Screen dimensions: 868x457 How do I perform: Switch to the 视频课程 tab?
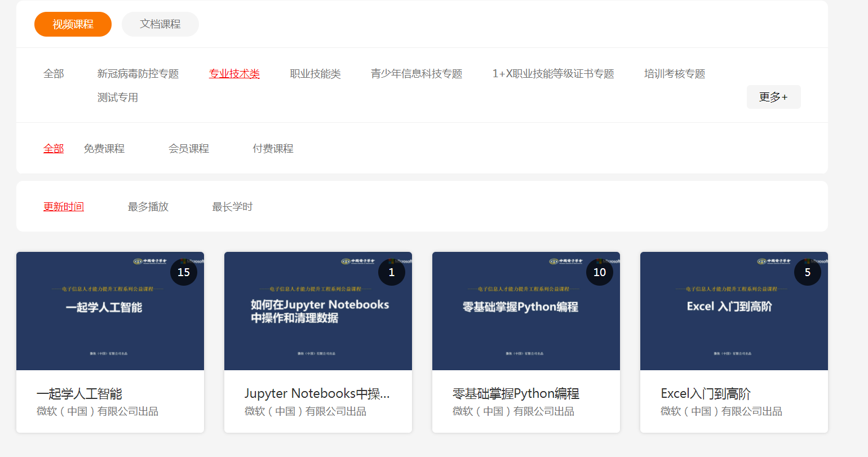click(x=73, y=24)
